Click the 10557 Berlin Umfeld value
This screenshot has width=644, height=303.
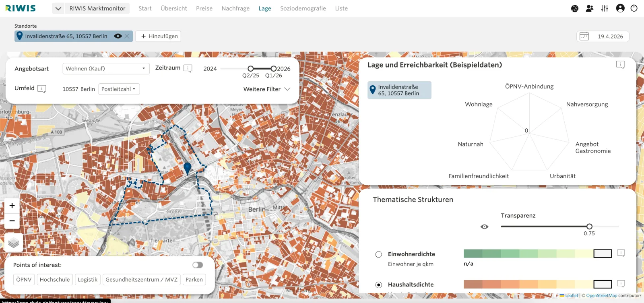(x=79, y=89)
